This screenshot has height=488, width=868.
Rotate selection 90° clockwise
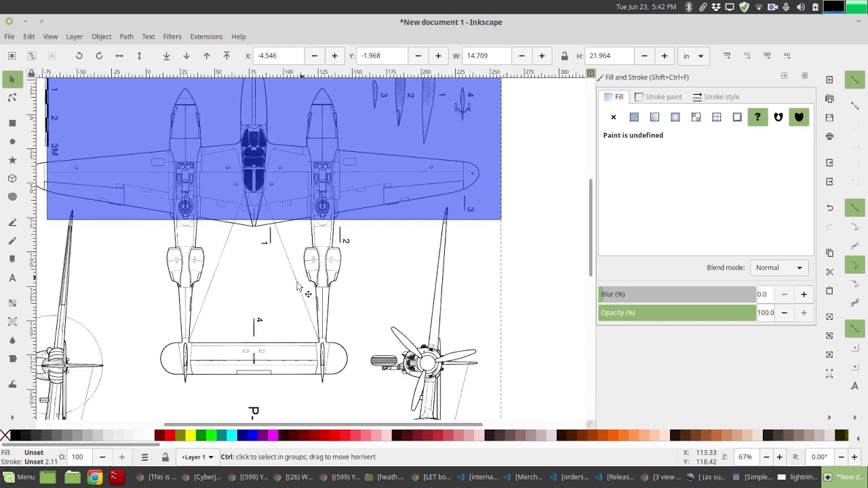(99, 56)
